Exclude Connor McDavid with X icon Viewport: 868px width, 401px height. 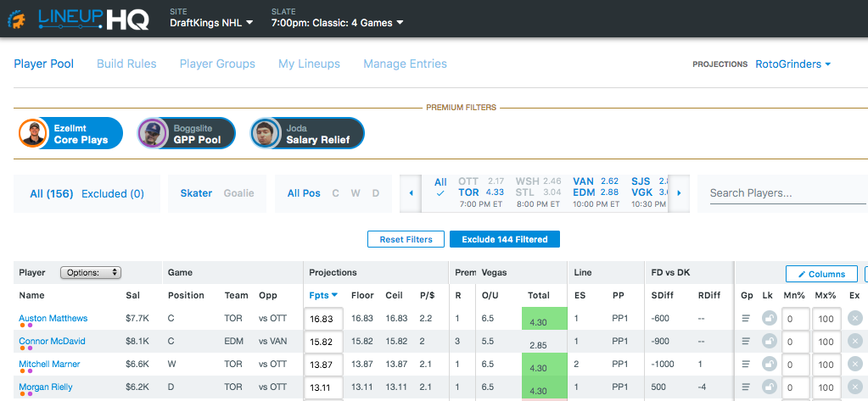[x=854, y=342]
